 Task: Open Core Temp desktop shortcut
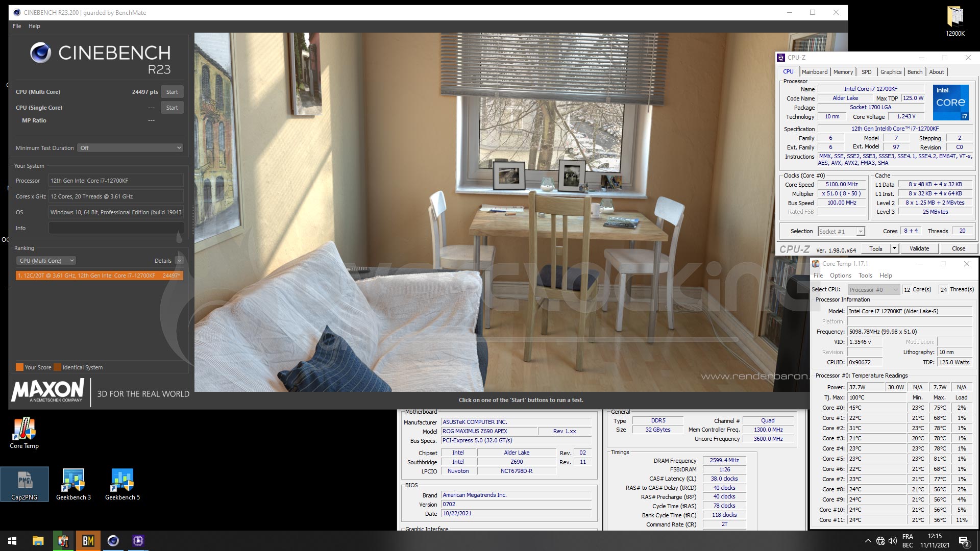point(24,433)
